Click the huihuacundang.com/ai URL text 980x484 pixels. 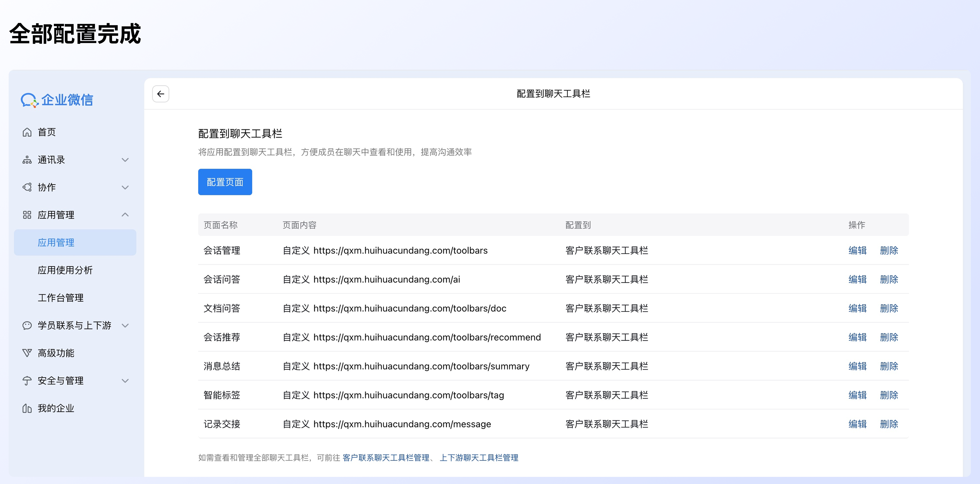click(387, 279)
